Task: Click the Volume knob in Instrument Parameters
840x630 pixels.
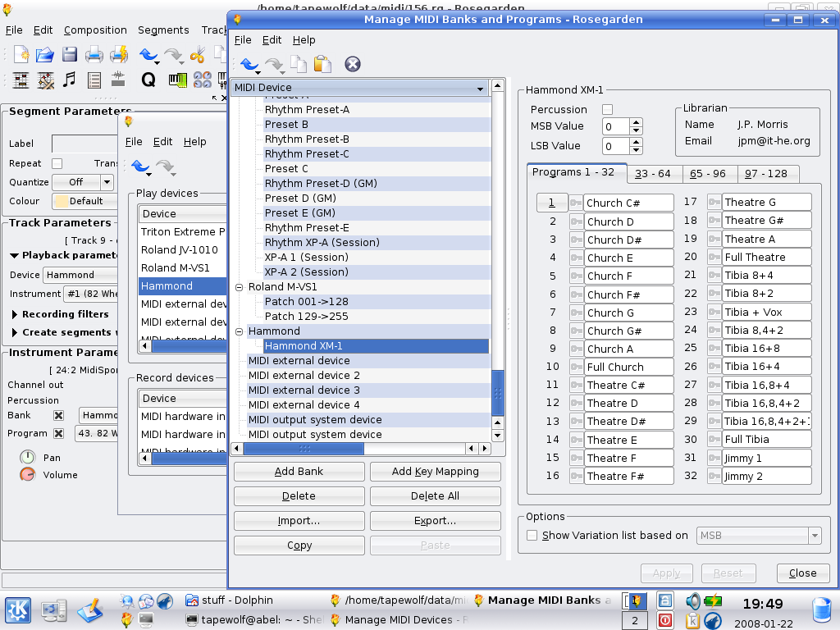Action: tap(27, 475)
